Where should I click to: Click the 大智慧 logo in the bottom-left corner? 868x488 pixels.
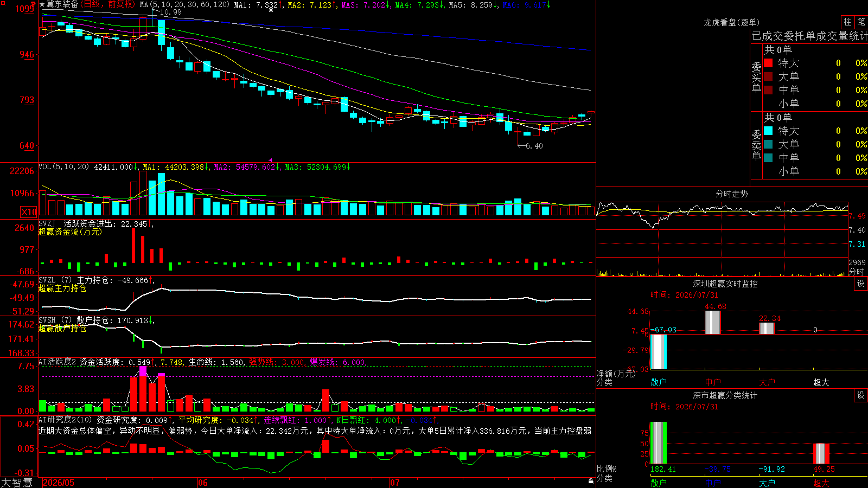17,483
